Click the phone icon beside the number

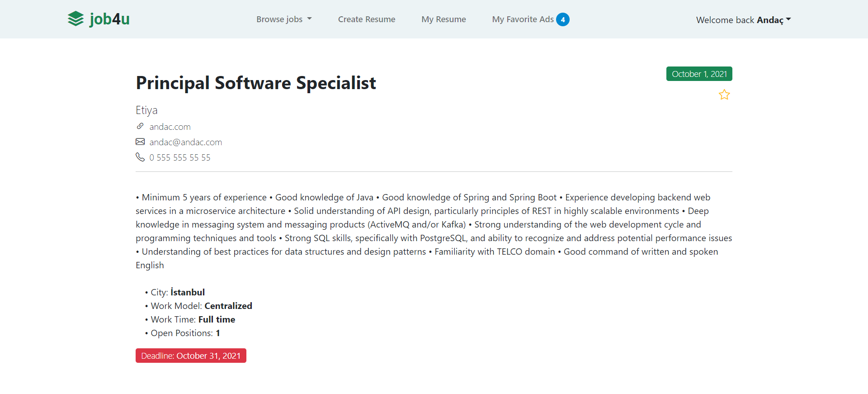(140, 157)
